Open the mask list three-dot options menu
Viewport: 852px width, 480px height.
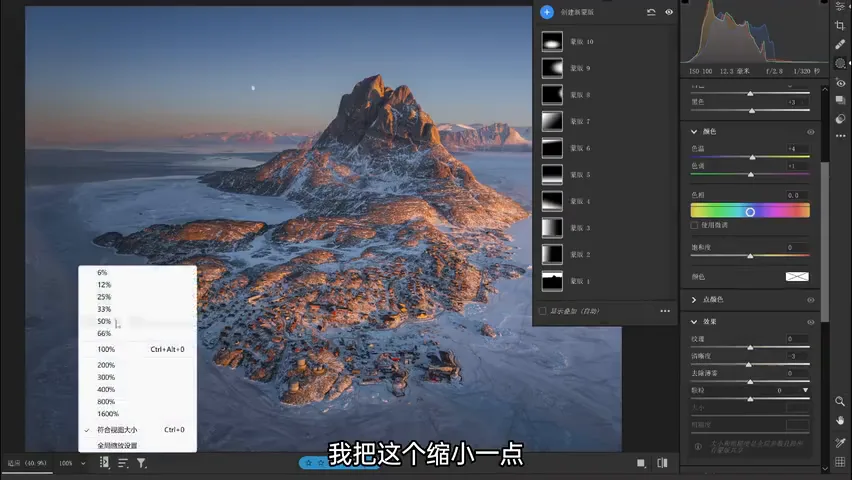pyautogui.click(x=665, y=311)
